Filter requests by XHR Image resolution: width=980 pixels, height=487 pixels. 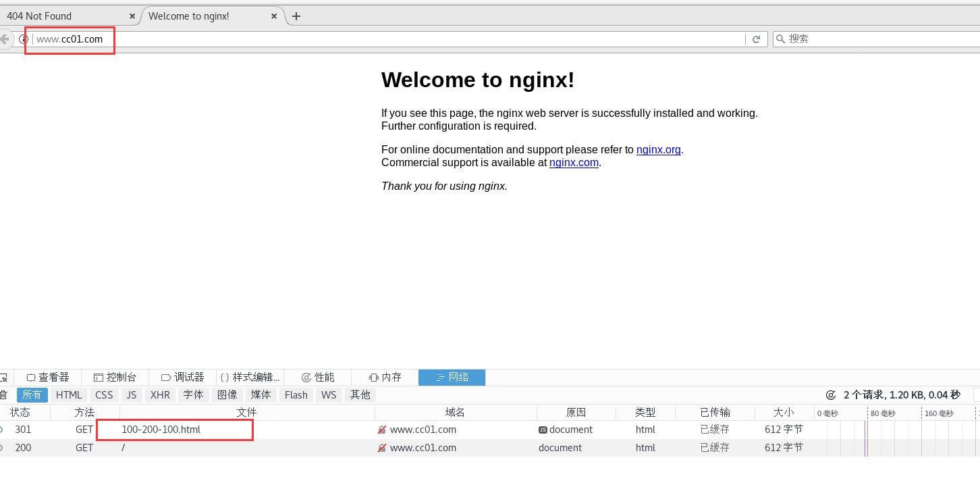point(160,395)
